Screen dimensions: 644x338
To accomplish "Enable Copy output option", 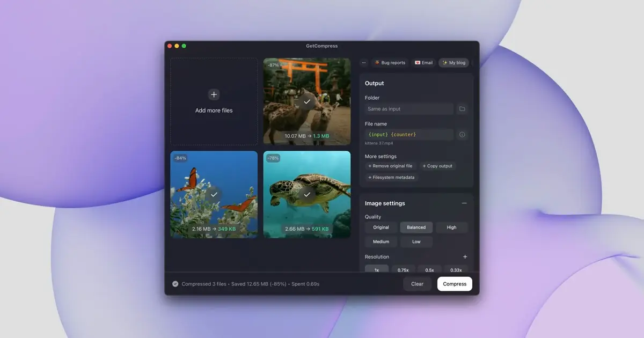I will tap(437, 166).
